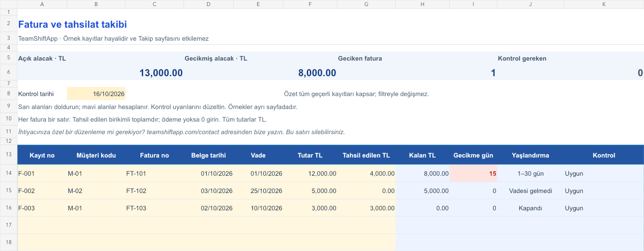Select the "1–30 gün" aging cell
644x251 pixels.
click(x=530, y=174)
